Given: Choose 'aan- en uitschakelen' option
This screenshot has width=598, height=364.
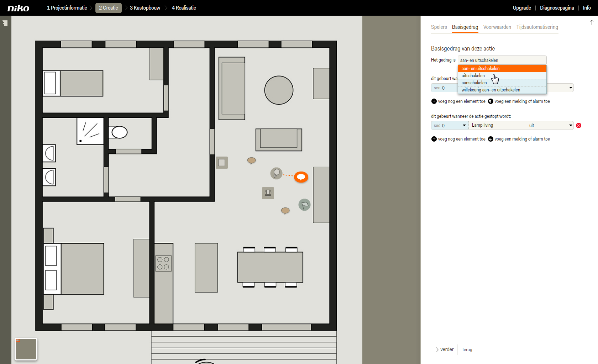Looking at the screenshot, I should pyautogui.click(x=502, y=69).
